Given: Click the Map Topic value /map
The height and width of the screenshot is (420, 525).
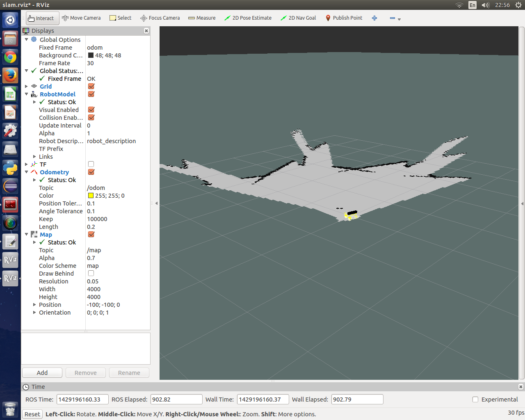Looking at the screenshot, I should pyautogui.click(x=94, y=250).
